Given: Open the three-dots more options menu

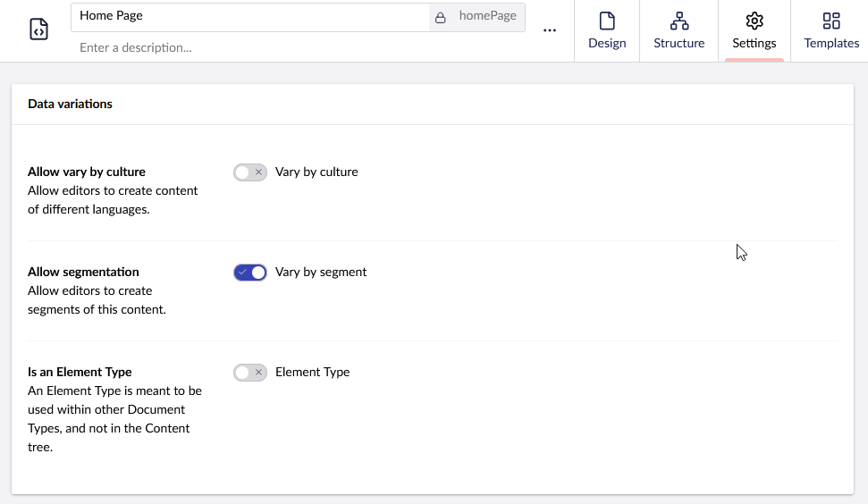Looking at the screenshot, I should (x=550, y=30).
